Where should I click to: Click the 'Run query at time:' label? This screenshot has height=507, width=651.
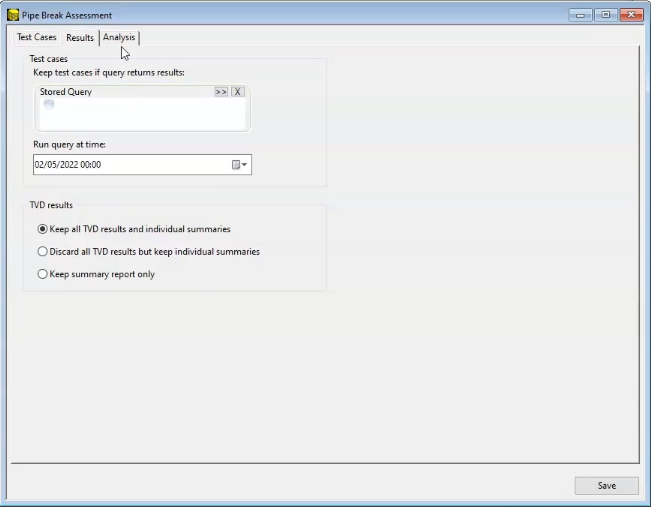69,145
